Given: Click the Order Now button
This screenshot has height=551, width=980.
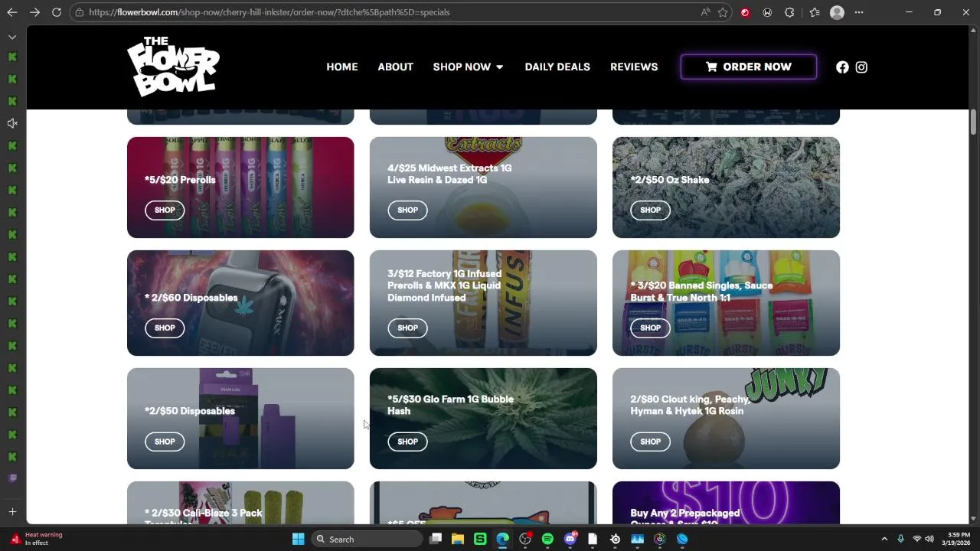Looking at the screenshot, I should [x=749, y=67].
